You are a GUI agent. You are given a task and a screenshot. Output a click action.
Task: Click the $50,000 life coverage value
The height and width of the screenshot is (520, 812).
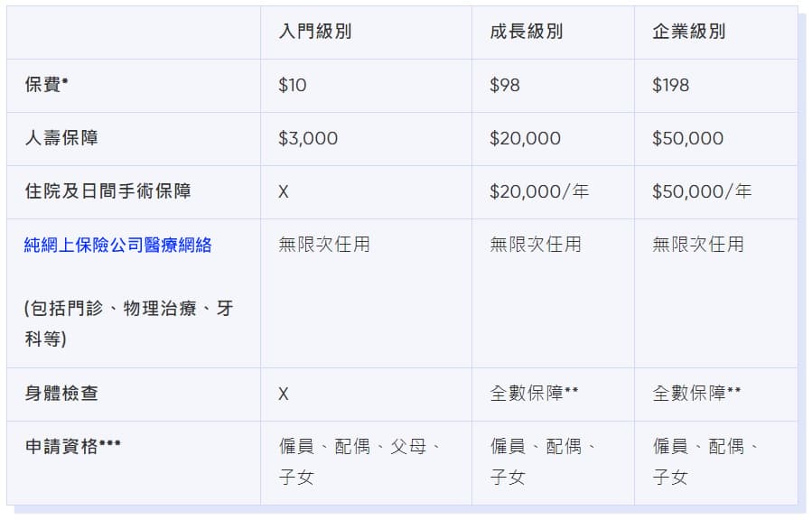pyautogui.click(x=687, y=138)
